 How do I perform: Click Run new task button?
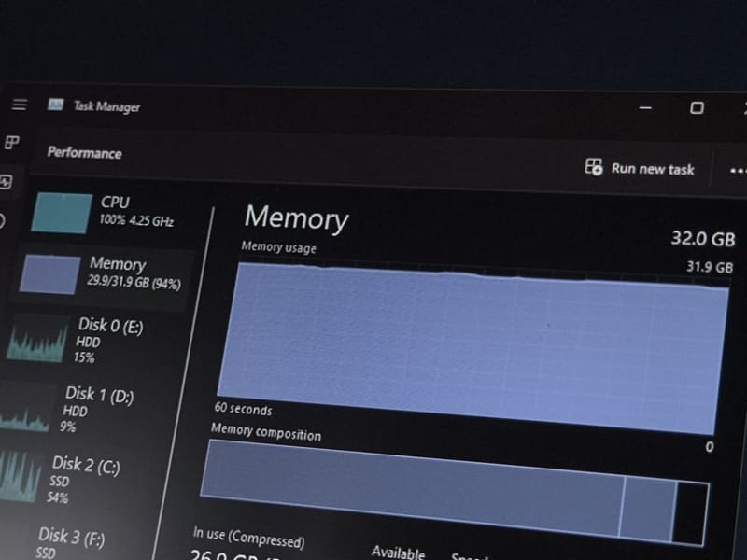640,168
